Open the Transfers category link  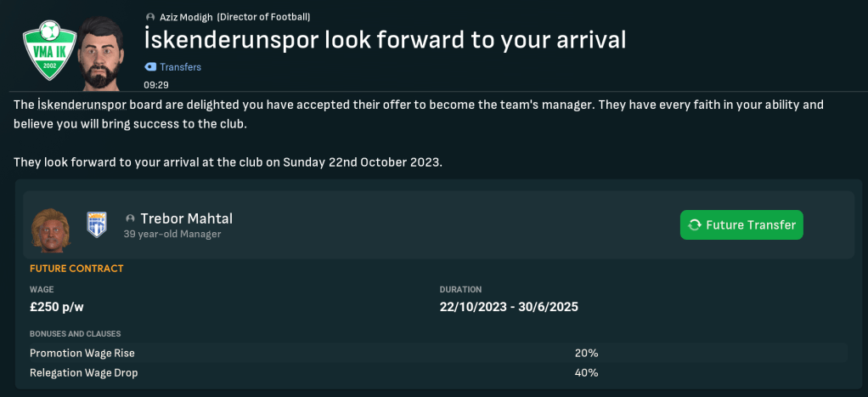pyautogui.click(x=180, y=66)
